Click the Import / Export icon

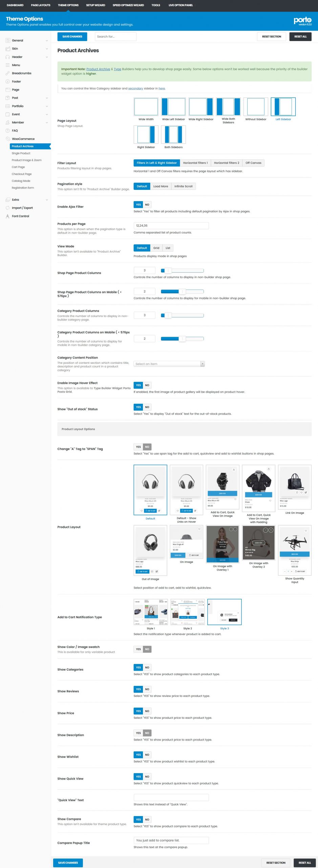coord(8,208)
